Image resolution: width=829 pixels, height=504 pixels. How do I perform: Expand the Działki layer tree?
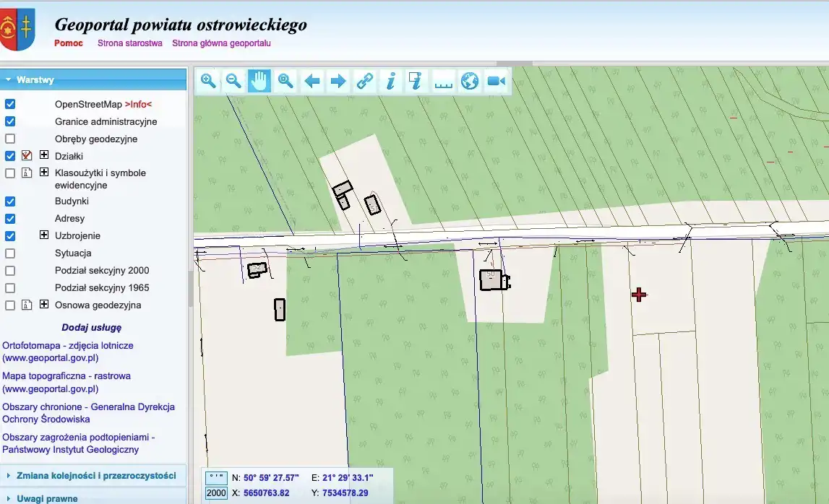point(44,155)
